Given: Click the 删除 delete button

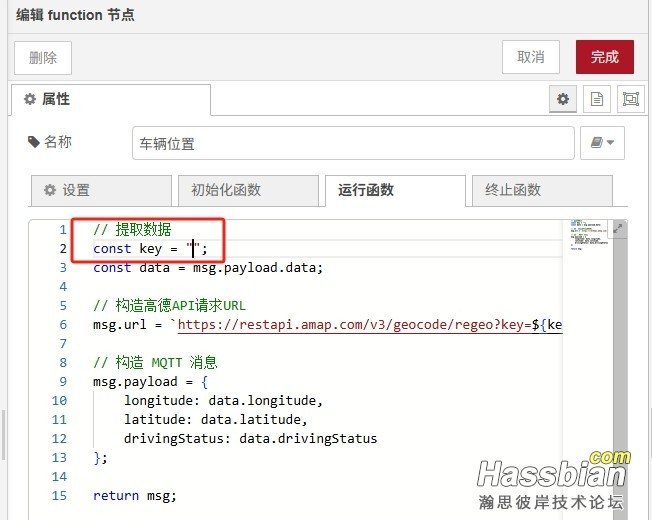Looking at the screenshot, I should (x=43, y=58).
